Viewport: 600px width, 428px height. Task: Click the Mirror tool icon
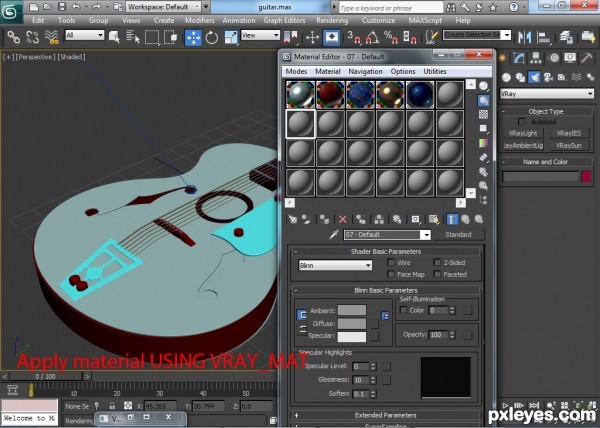(524, 37)
